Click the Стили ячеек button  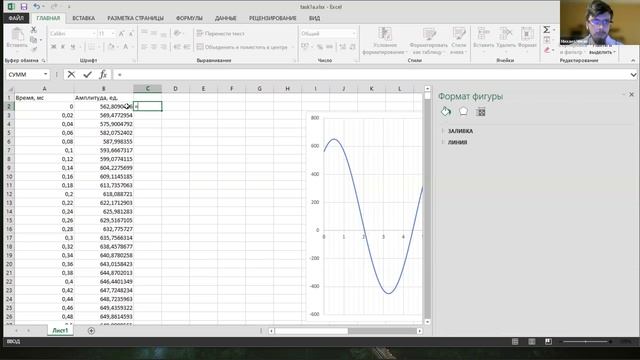click(459, 41)
